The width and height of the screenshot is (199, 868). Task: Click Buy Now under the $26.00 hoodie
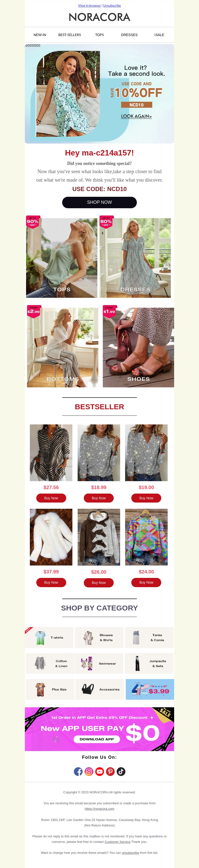point(99,583)
